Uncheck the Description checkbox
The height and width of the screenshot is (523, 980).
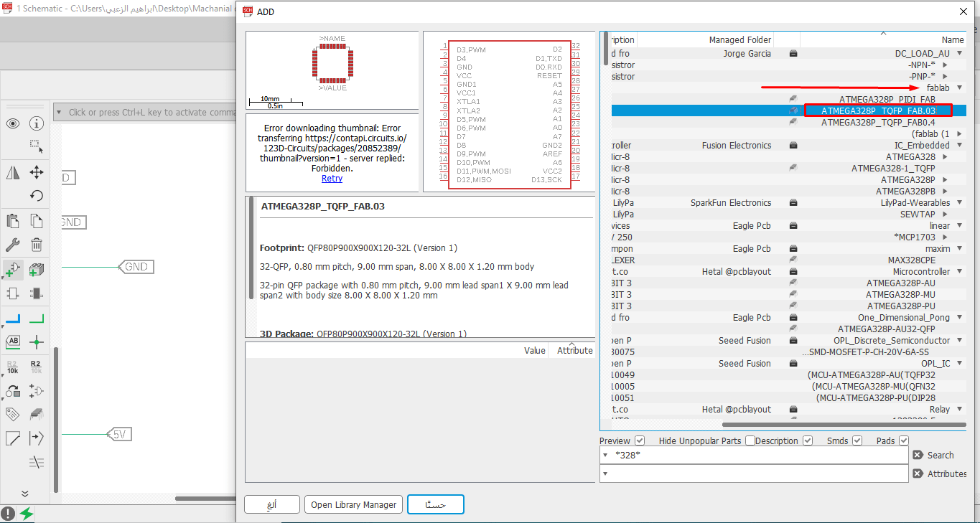click(808, 440)
